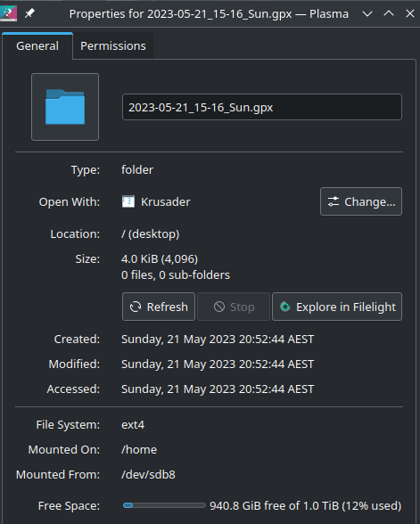The image size is (420, 524).
Task: Click the Krusader application icon
Action: point(128,201)
